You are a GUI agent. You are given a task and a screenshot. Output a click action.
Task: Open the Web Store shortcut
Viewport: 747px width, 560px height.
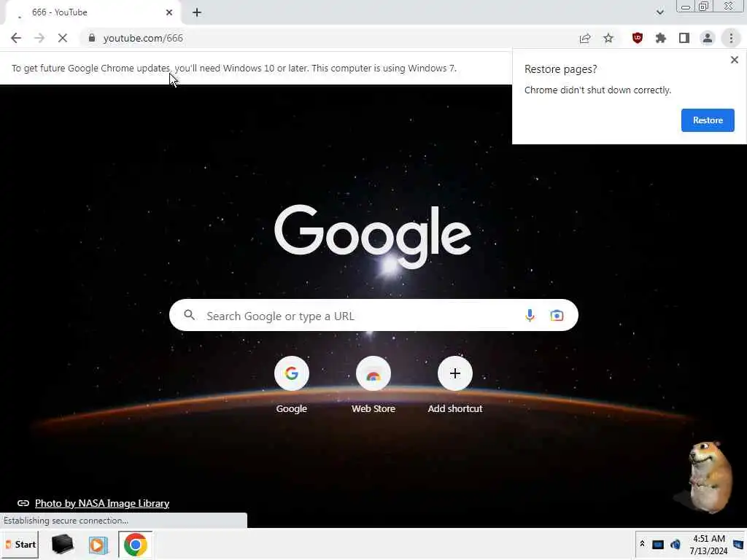373,385
